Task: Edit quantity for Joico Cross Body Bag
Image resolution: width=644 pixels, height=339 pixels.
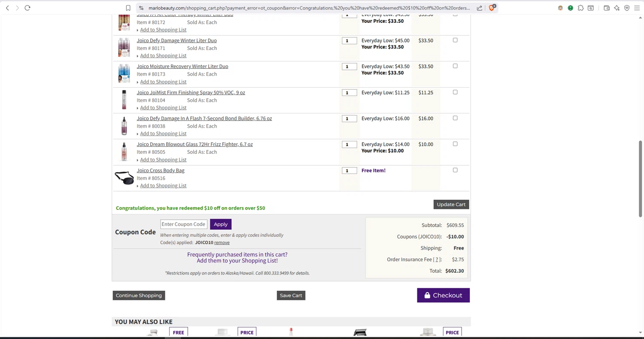Action: (x=349, y=171)
